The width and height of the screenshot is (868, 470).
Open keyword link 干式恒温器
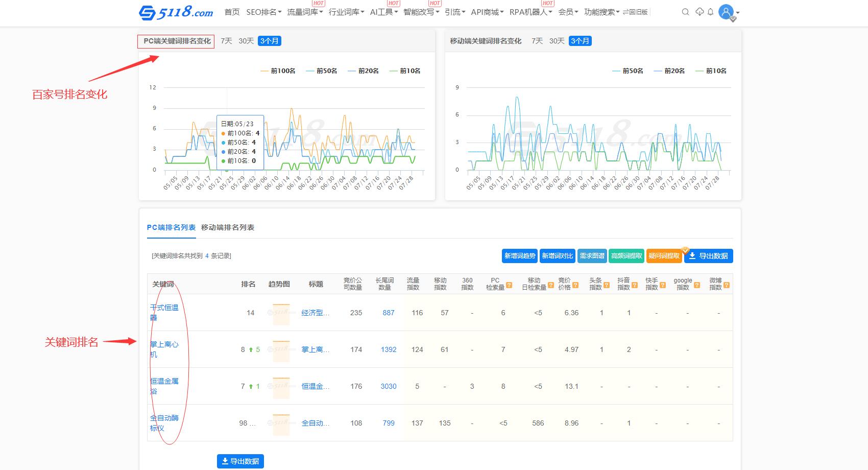pyautogui.click(x=164, y=313)
